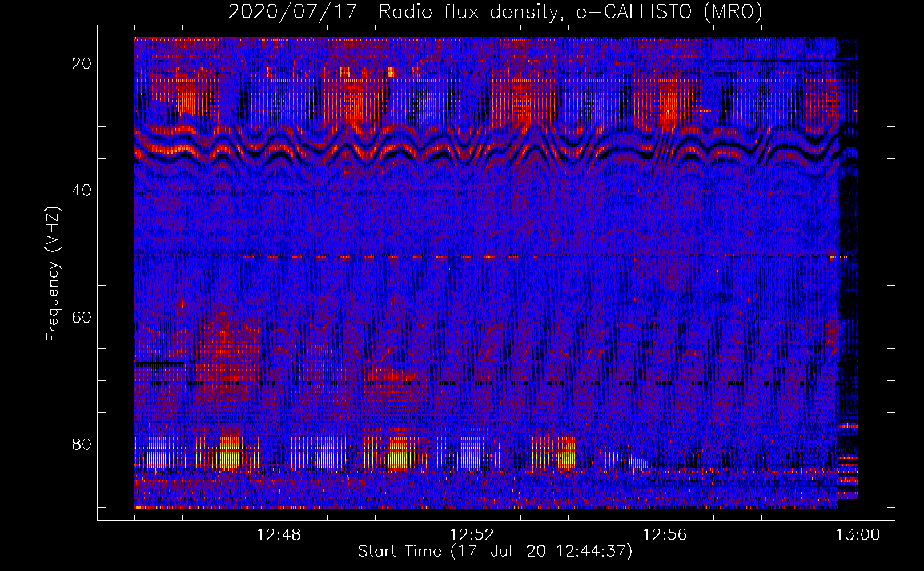The width and height of the screenshot is (924, 571).
Task: Click the Start Time axis label
Action: (x=495, y=552)
